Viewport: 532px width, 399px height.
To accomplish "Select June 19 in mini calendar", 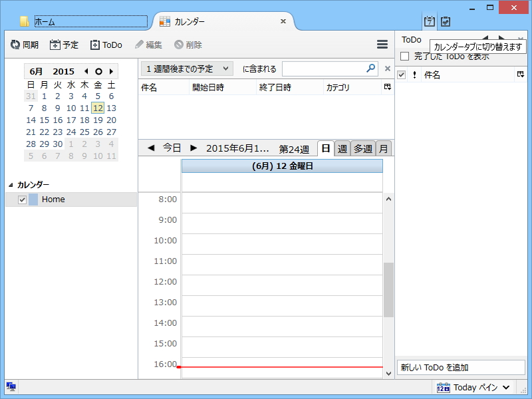I will click(98, 120).
